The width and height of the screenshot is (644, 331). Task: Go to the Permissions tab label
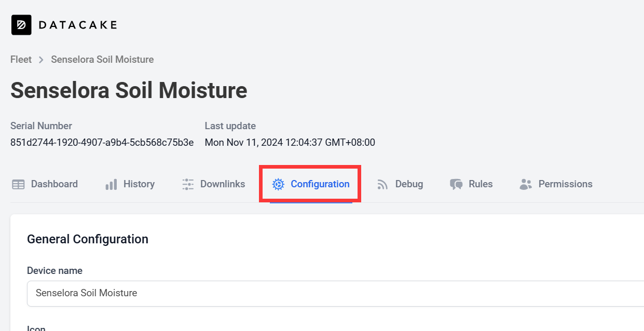565,184
